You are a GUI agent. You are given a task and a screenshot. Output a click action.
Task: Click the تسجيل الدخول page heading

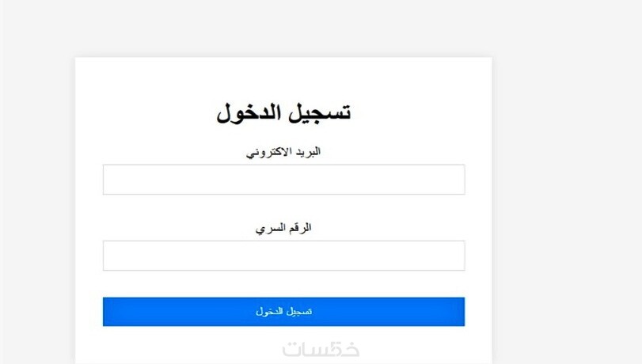click(283, 112)
